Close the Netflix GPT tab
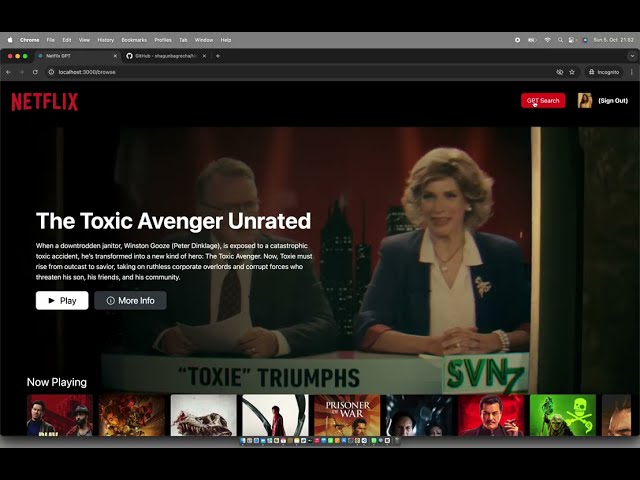Screen dimensions: 640x480 (115, 56)
